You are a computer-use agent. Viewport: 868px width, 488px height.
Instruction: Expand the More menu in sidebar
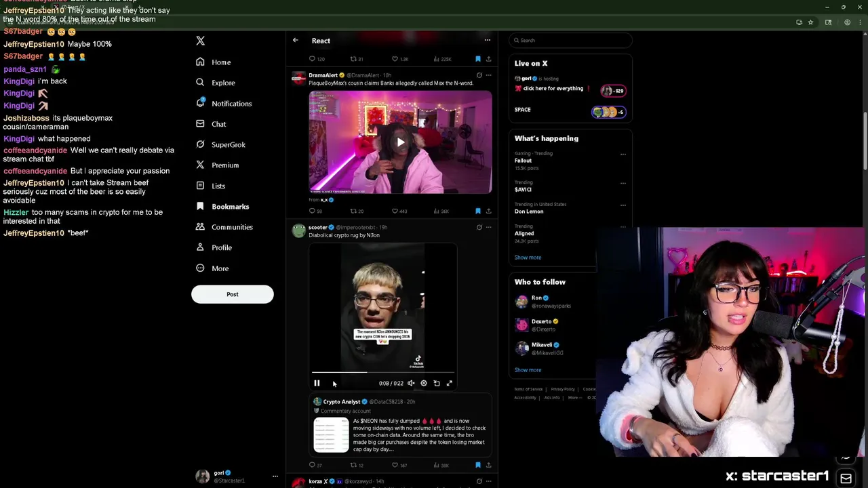point(212,268)
